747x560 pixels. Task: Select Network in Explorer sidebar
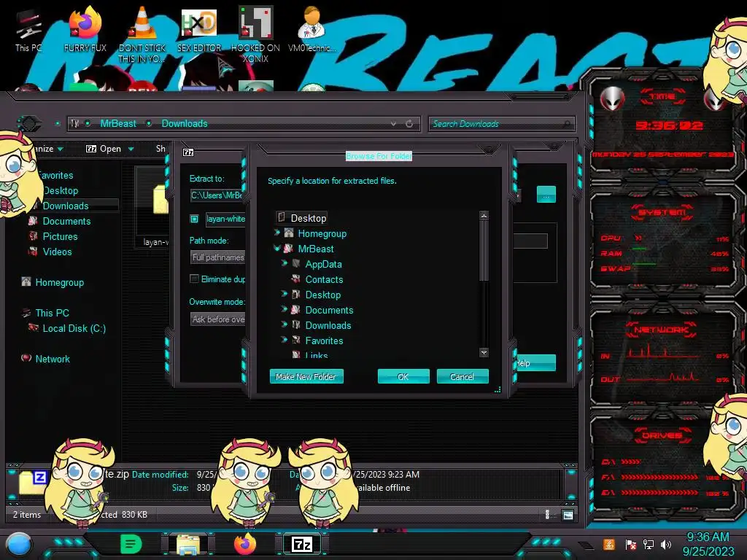[46, 359]
